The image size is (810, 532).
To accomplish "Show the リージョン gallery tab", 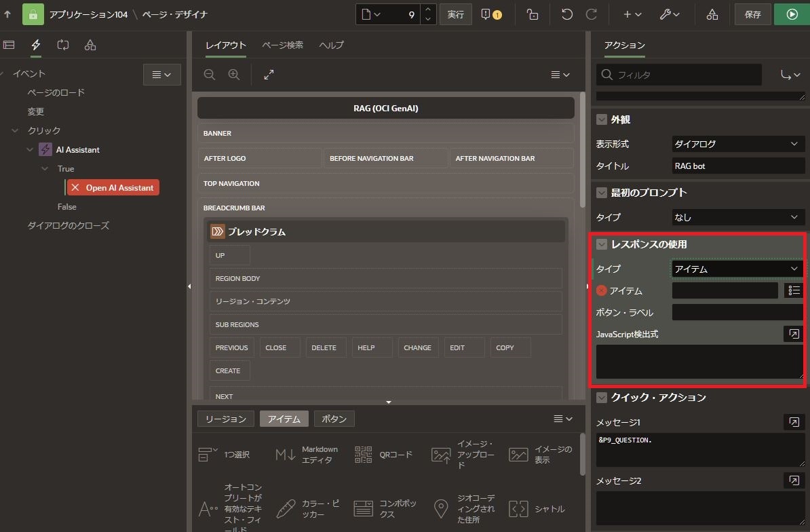I will click(226, 419).
